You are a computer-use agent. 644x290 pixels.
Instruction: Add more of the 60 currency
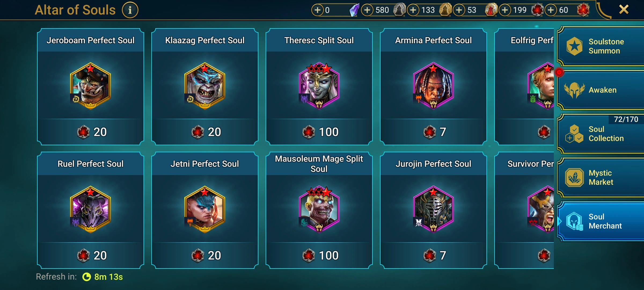coord(551,10)
